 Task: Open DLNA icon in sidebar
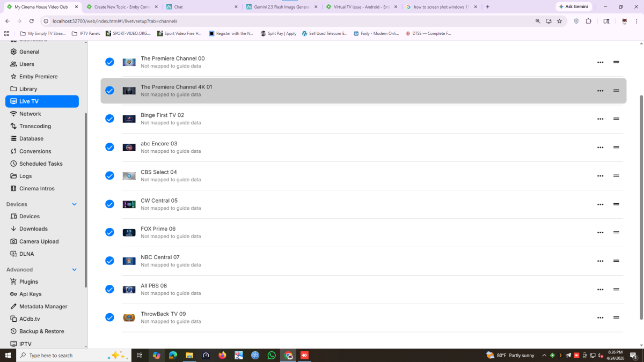(x=14, y=254)
